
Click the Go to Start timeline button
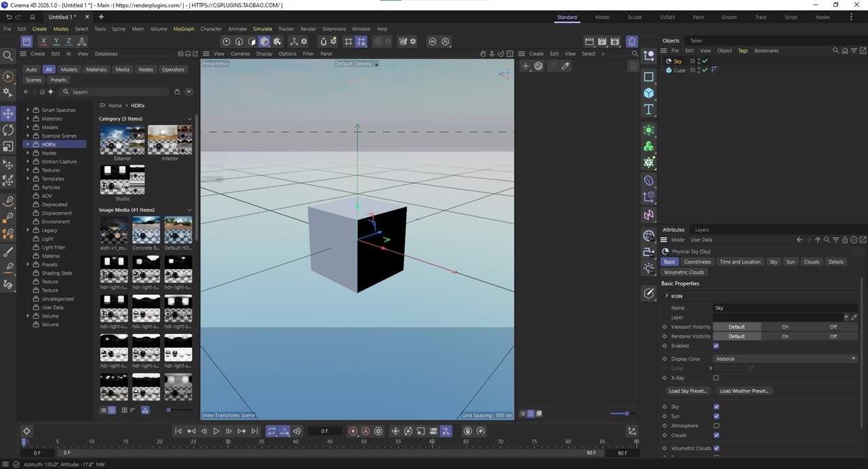point(178,431)
